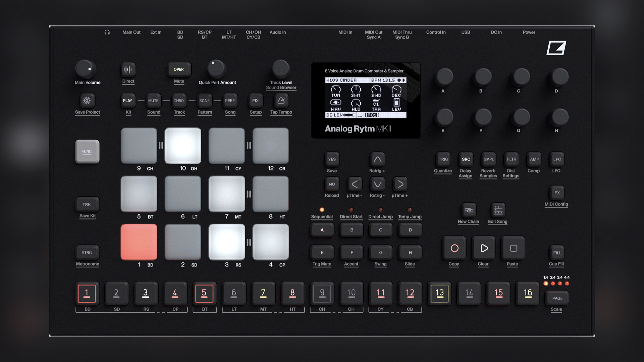Screen dimensions: 644x362
Task: Select bank B Direct Start button
Action: 352,230
